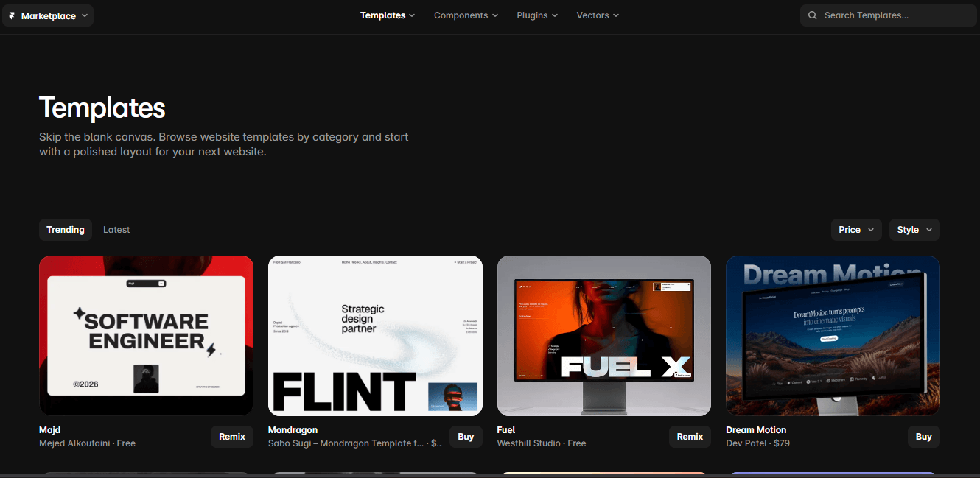Expand the Plugins menu
The height and width of the screenshot is (478, 980).
point(537,15)
